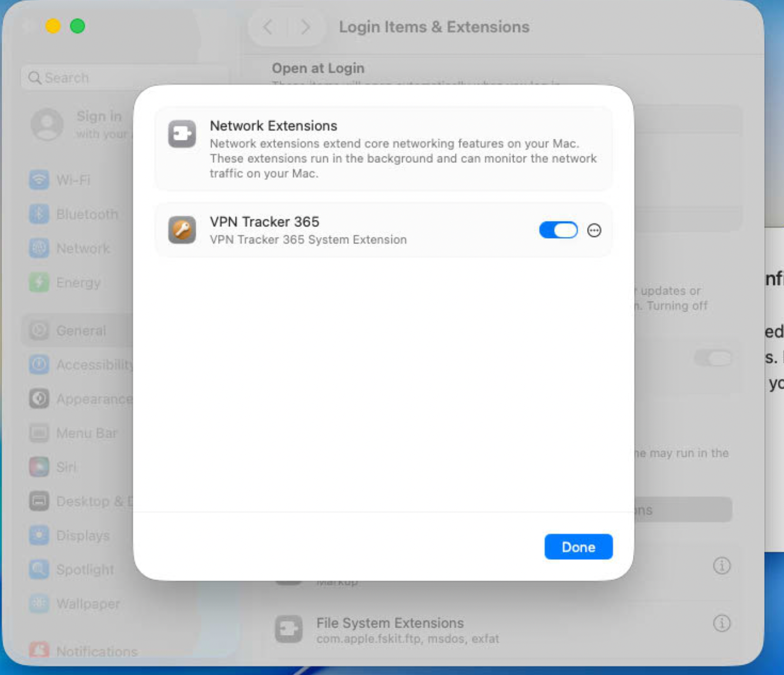Image resolution: width=784 pixels, height=675 pixels.
Task: Select General in the sidebar
Action: point(78,330)
